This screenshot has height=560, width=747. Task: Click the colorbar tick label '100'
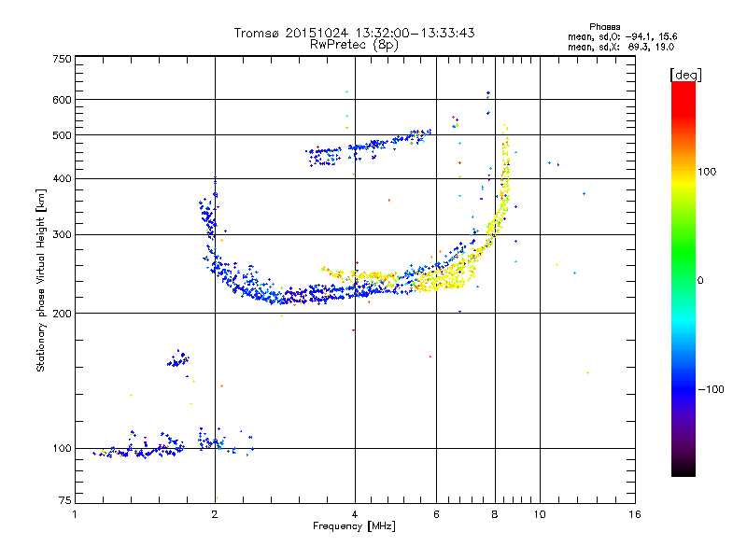pos(707,172)
